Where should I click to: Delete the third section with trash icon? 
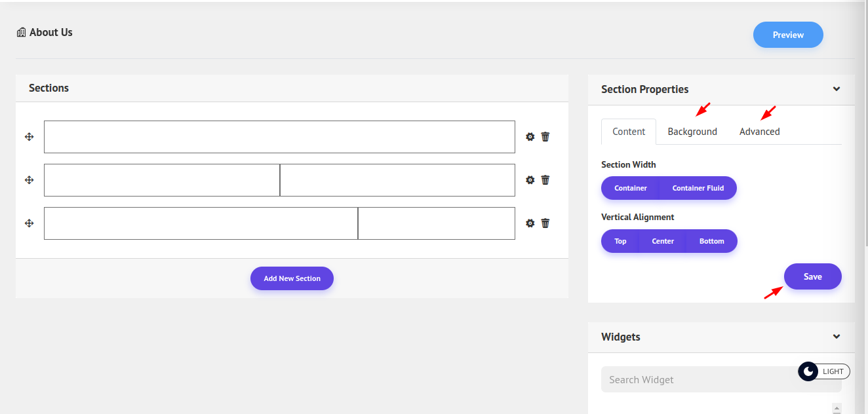[545, 223]
